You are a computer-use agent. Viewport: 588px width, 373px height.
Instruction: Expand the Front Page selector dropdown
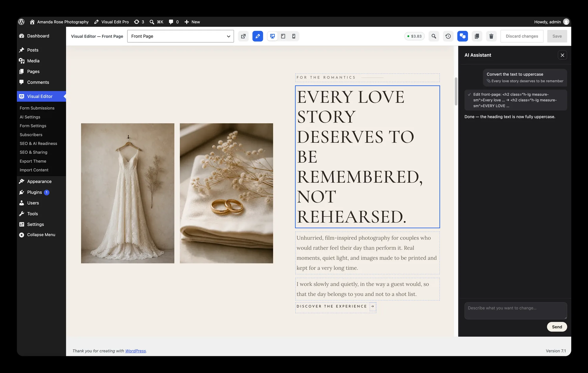coord(181,36)
